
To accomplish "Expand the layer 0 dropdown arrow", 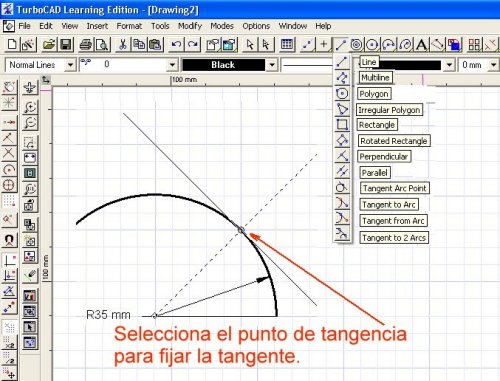I will tap(172, 65).
